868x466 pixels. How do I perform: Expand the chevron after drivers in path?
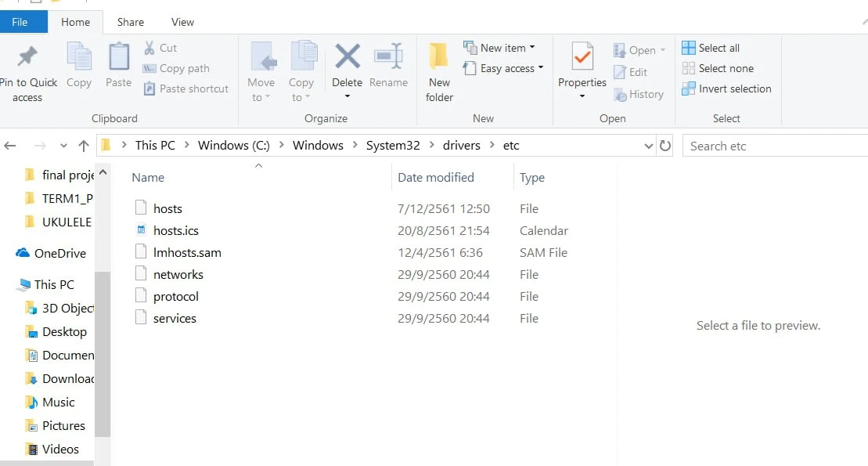tap(492, 145)
